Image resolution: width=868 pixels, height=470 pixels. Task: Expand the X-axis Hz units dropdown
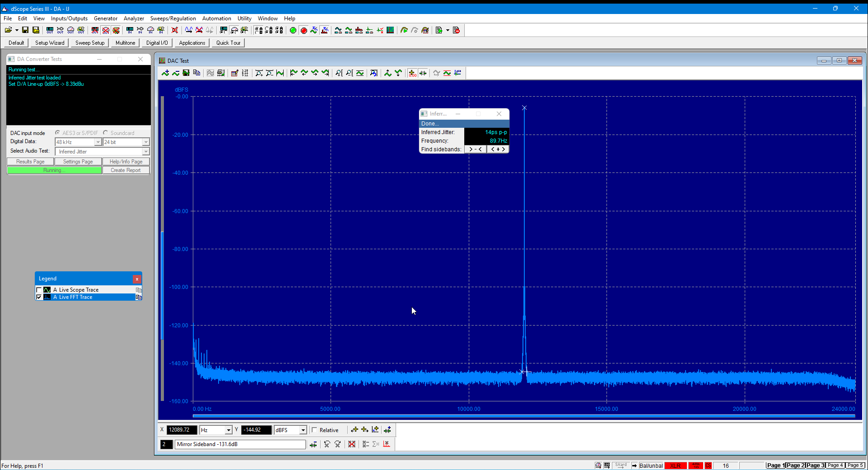coord(229,430)
